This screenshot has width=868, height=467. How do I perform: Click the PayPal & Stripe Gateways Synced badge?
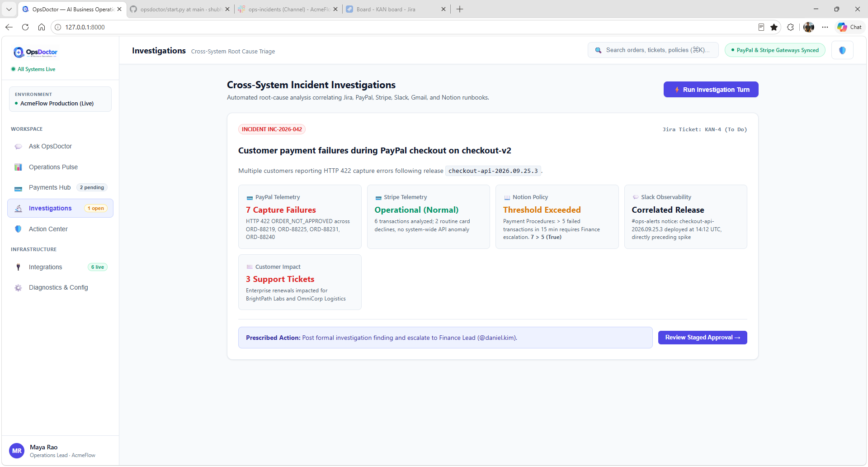[x=775, y=50]
